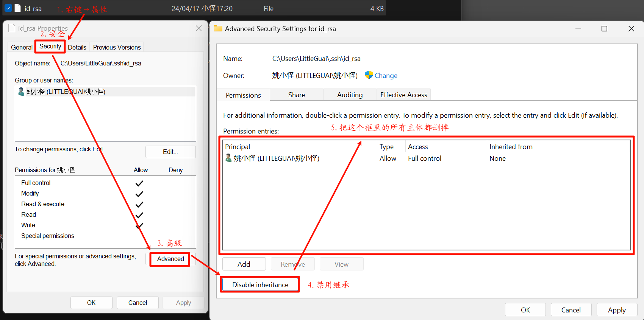Viewport: 644px width, 320px height.
Task: Click the id_rsa file icon in Explorer
Action: 17,8
